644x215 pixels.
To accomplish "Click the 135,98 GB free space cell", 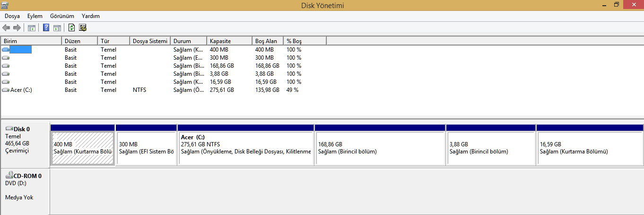I will click(267, 90).
